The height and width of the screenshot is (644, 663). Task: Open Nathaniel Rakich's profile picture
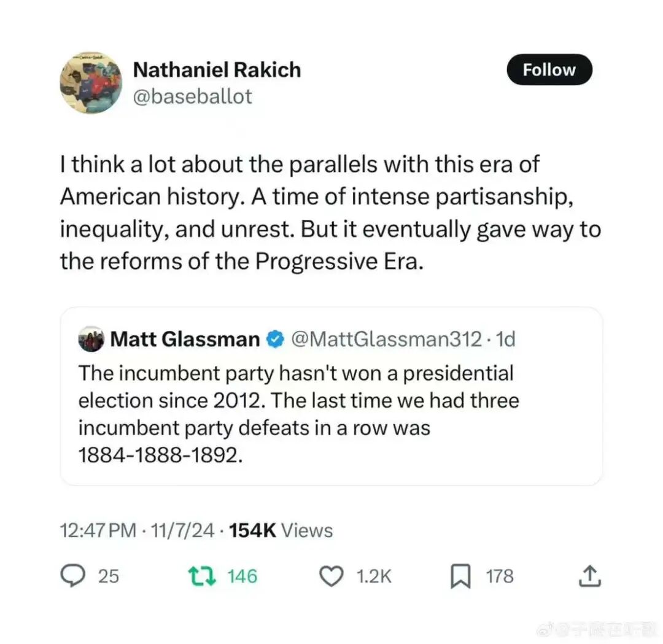pos(90,83)
